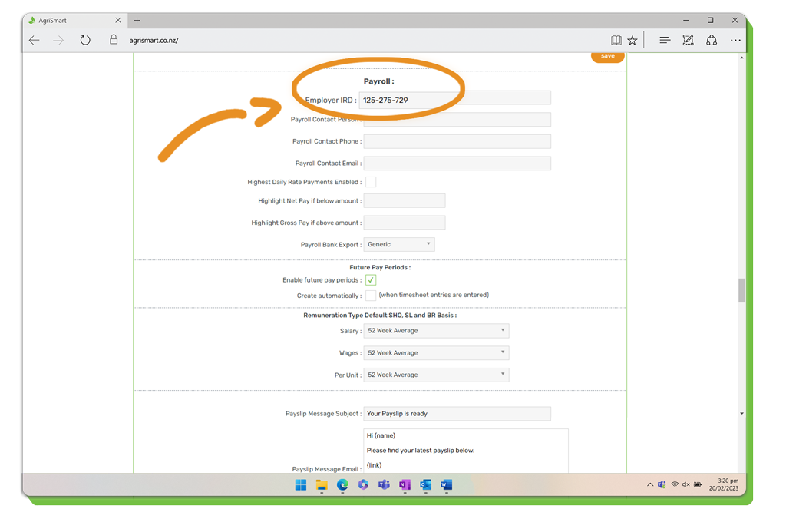Open File Explorer from the taskbar
The height and width of the screenshot is (532, 786).
tap(322, 485)
